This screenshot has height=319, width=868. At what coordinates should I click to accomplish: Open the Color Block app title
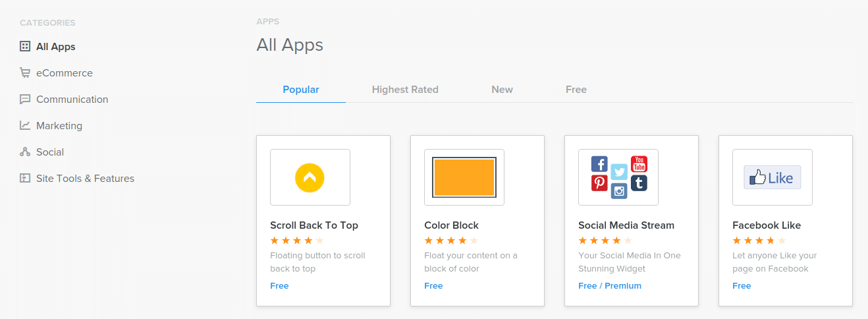coord(451,225)
